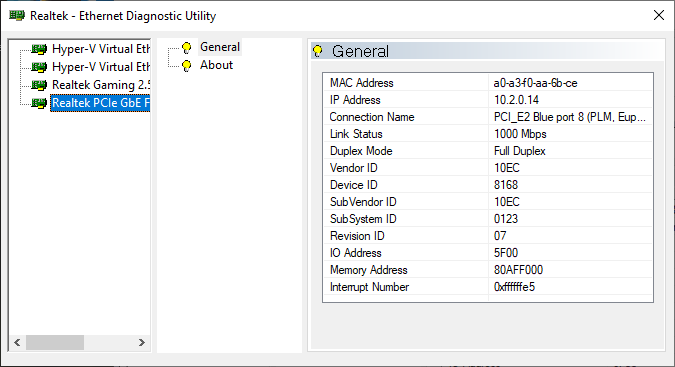Click the Memory Address value 80AFF000
The height and width of the screenshot is (367, 675).
click(x=518, y=270)
